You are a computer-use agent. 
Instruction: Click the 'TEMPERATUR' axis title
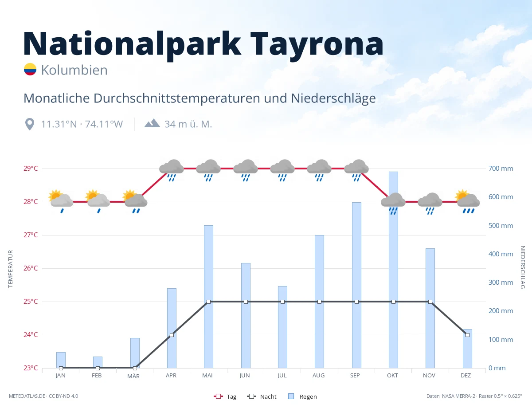tap(11, 269)
